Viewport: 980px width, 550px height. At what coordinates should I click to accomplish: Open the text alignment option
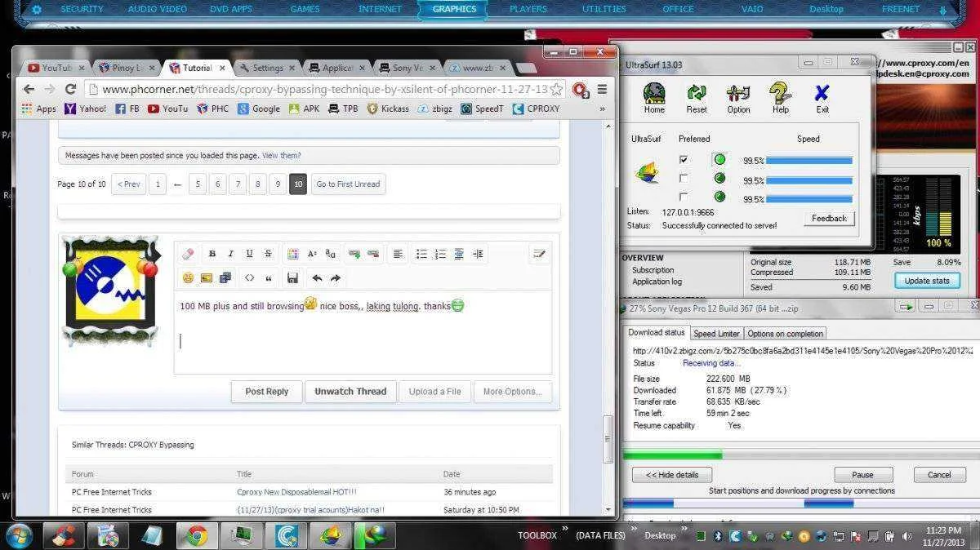(398, 254)
